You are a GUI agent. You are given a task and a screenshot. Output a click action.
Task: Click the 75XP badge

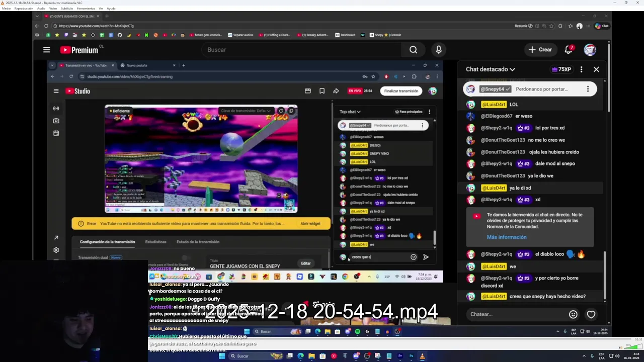[x=561, y=69]
